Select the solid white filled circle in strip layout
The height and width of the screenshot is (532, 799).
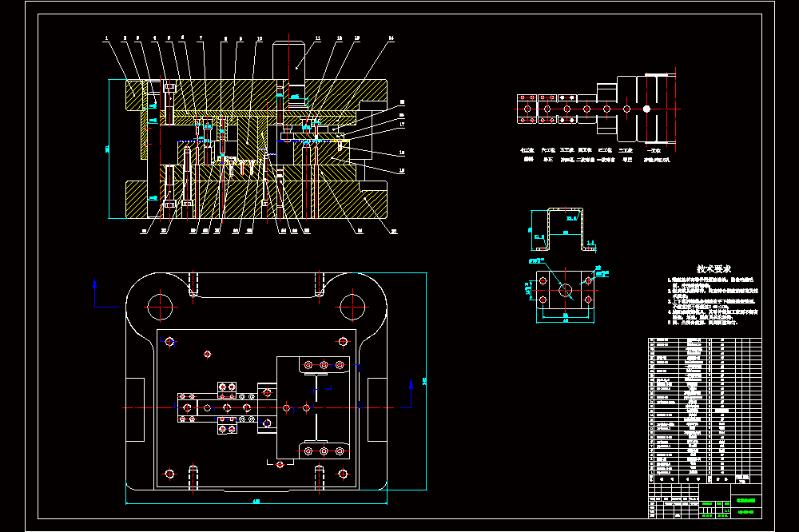[646, 109]
